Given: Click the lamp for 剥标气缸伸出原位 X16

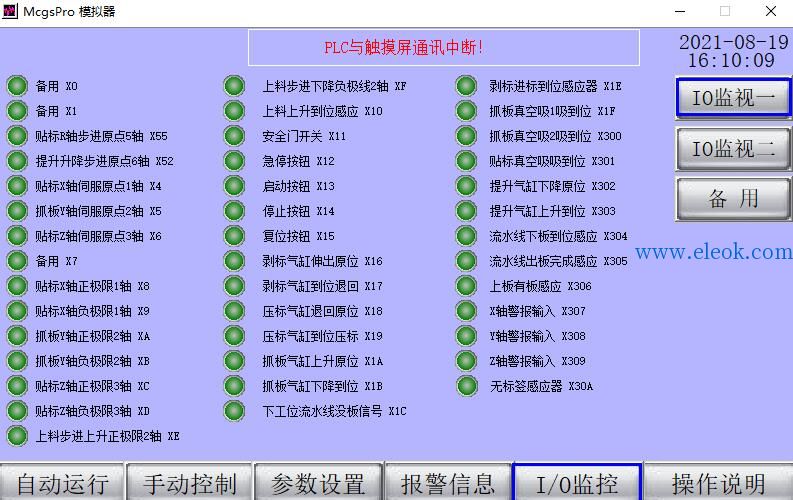Looking at the screenshot, I should tap(234, 261).
